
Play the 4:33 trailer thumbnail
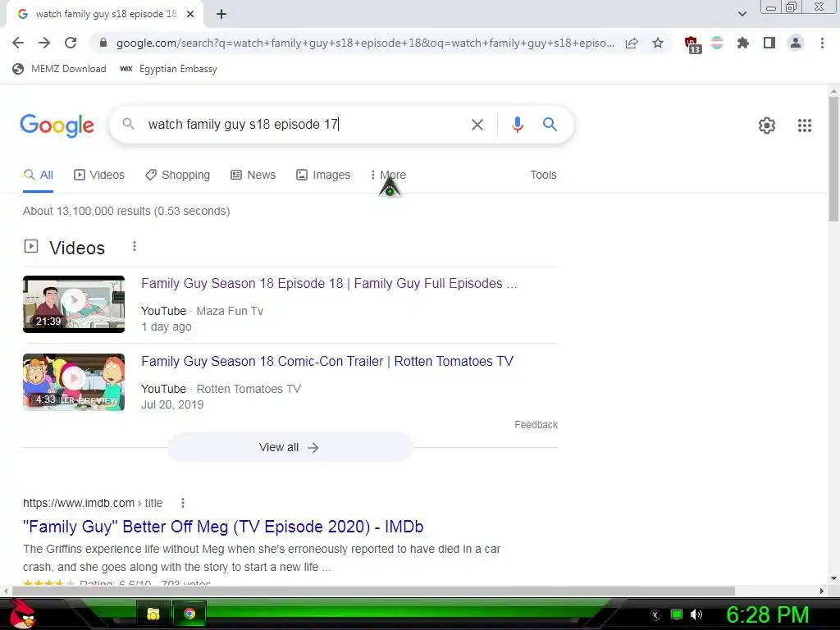point(74,382)
